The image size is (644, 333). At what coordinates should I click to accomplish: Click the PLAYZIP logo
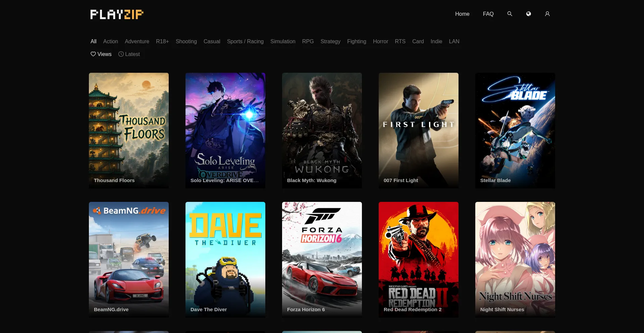(x=117, y=14)
